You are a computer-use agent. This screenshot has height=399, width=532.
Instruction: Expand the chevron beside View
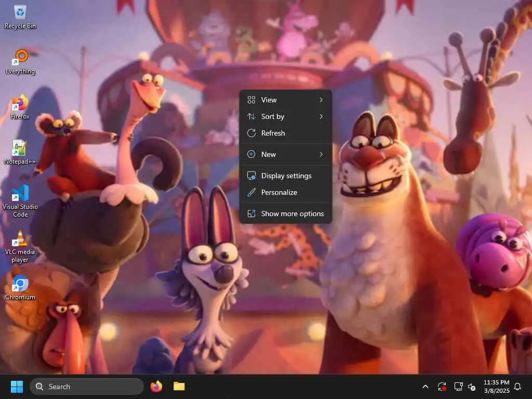(x=321, y=100)
